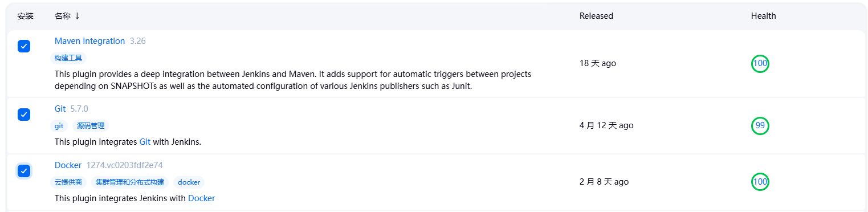The height and width of the screenshot is (212, 868).
Task: Open the Git plugin title link
Action: (x=60, y=109)
